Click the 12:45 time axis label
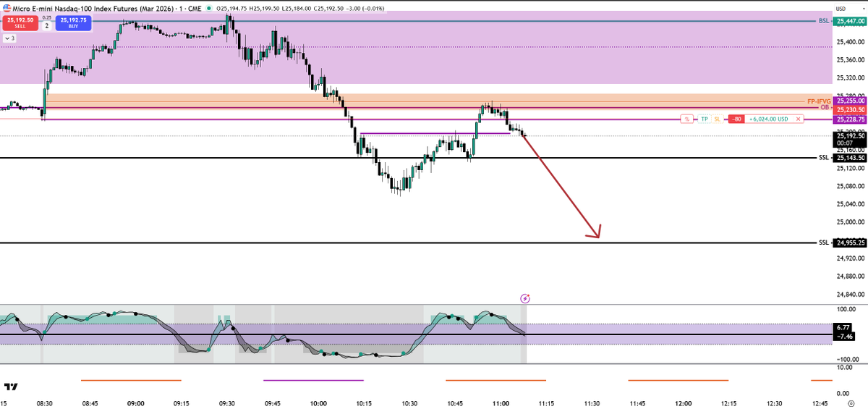 pyautogui.click(x=820, y=404)
